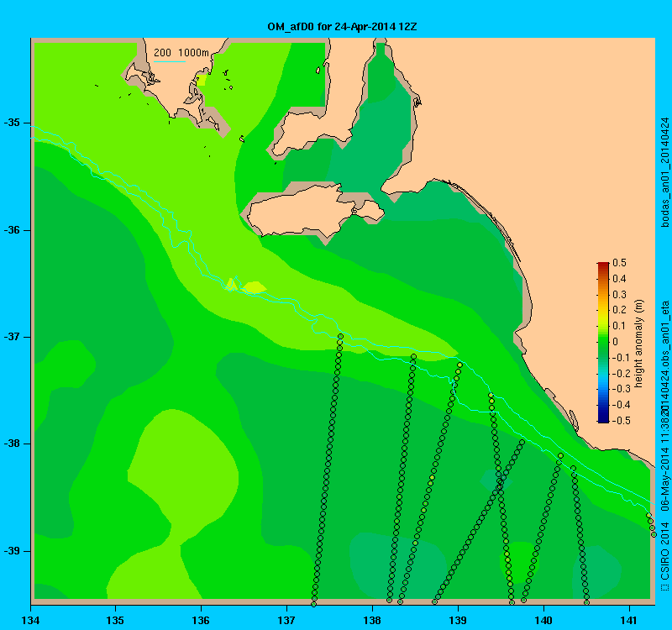The image size is (672, 630).
Task: Click the -39 latitude axis label
Action: point(12,551)
